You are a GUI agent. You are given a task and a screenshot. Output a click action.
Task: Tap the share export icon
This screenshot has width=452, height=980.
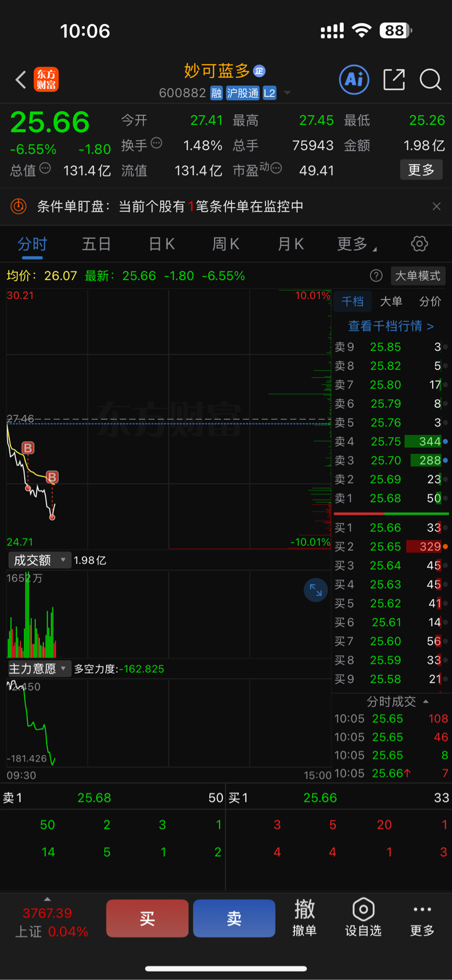coord(394,79)
